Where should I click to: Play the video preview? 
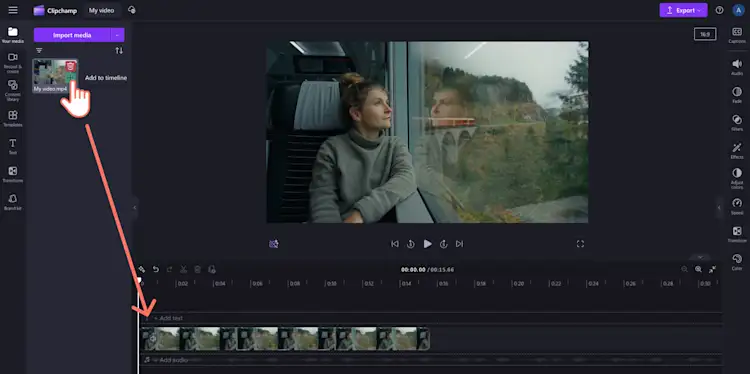(427, 244)
